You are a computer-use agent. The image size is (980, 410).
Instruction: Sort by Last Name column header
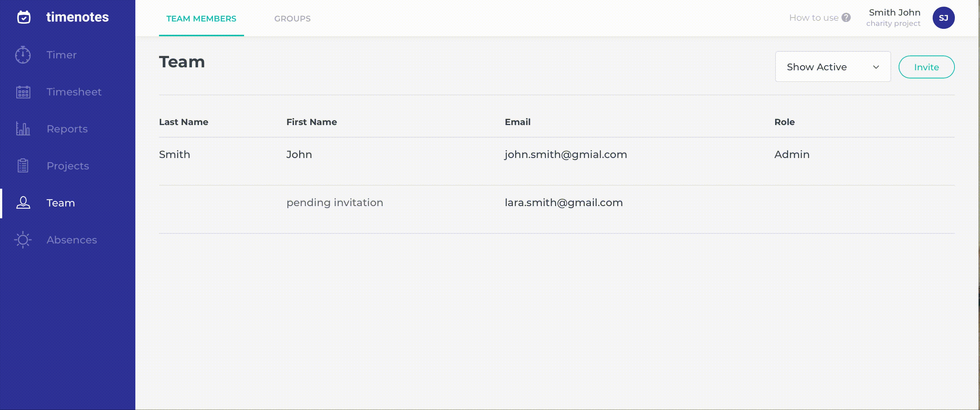tap(183, 122)
